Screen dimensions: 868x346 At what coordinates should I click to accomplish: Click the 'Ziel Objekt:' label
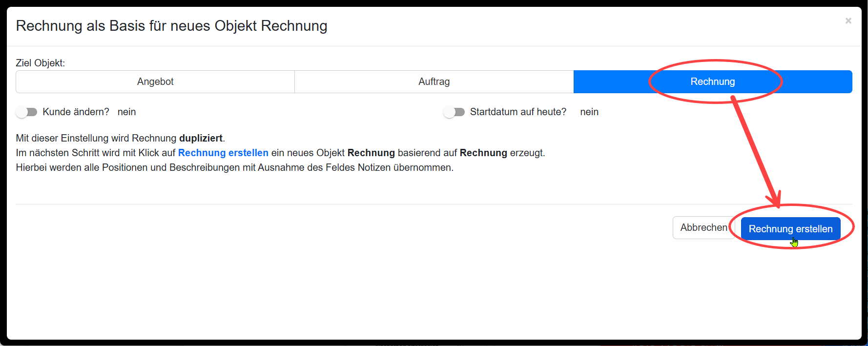tap(40, 63)
